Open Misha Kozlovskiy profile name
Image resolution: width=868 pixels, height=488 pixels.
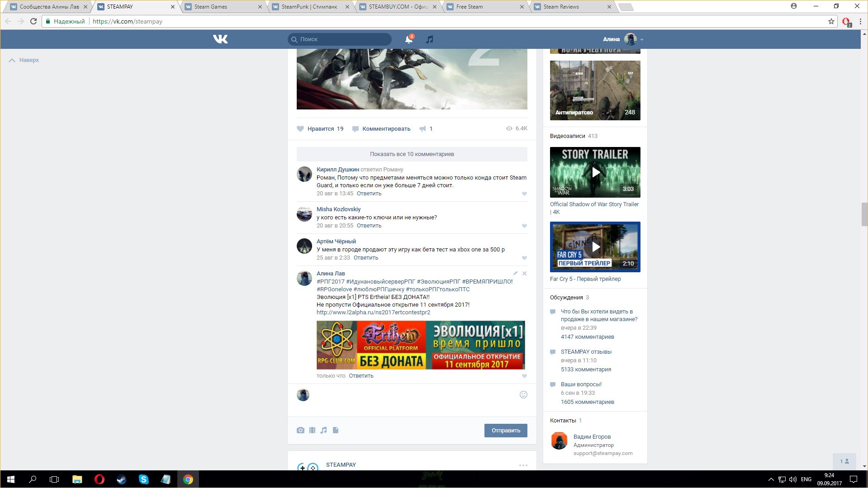[339, 209]
